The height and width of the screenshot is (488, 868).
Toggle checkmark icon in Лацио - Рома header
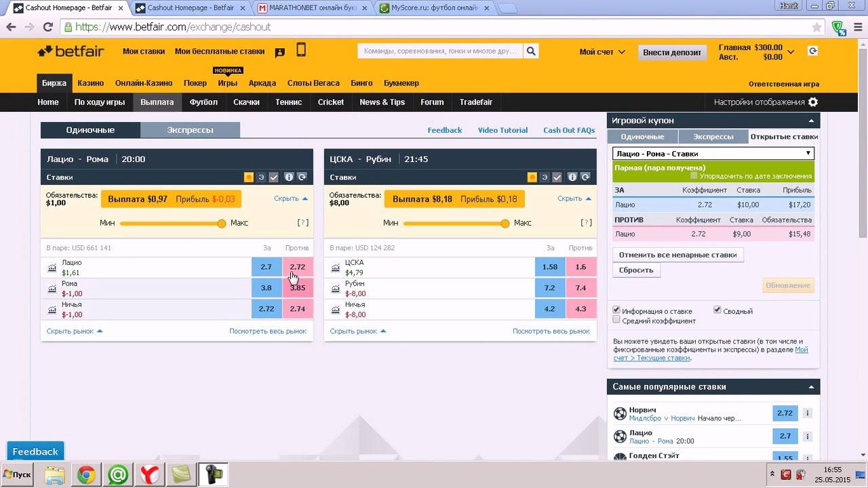(273, 177)
